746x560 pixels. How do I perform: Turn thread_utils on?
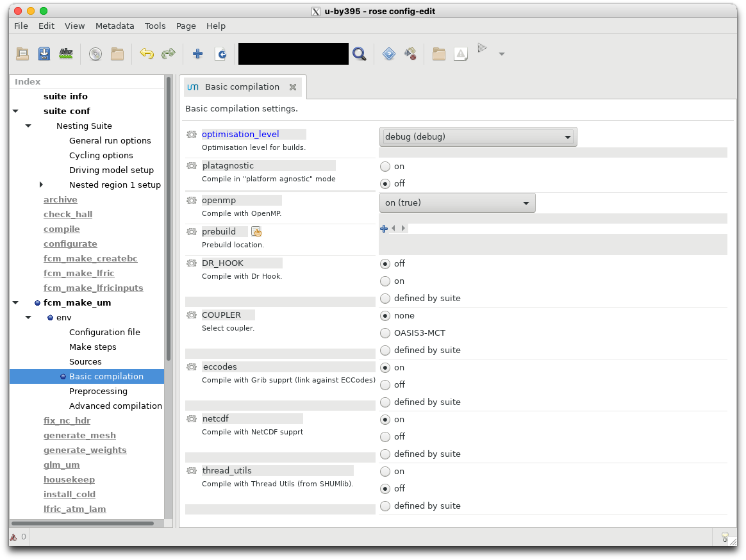pos(385,472)
